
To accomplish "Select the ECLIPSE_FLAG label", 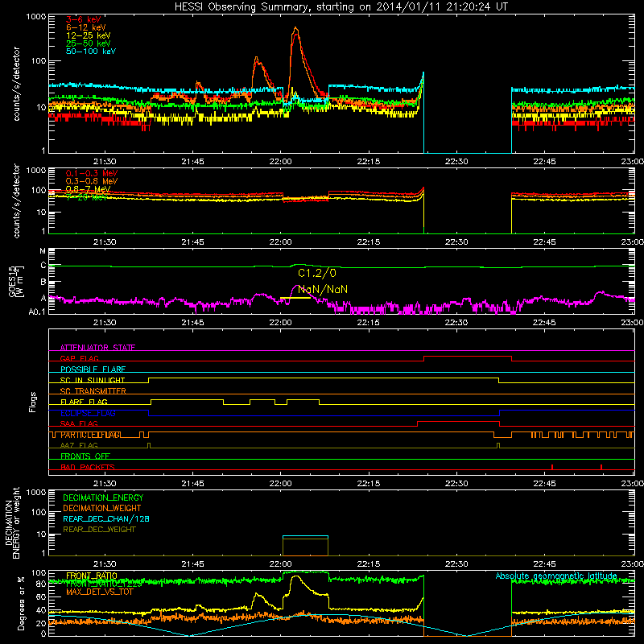I will tap(88, 413).
